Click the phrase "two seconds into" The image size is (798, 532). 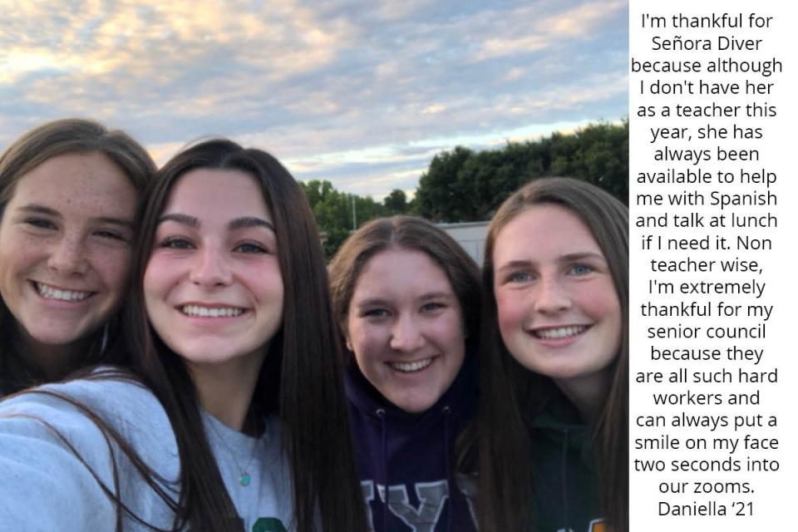[707, 465]
